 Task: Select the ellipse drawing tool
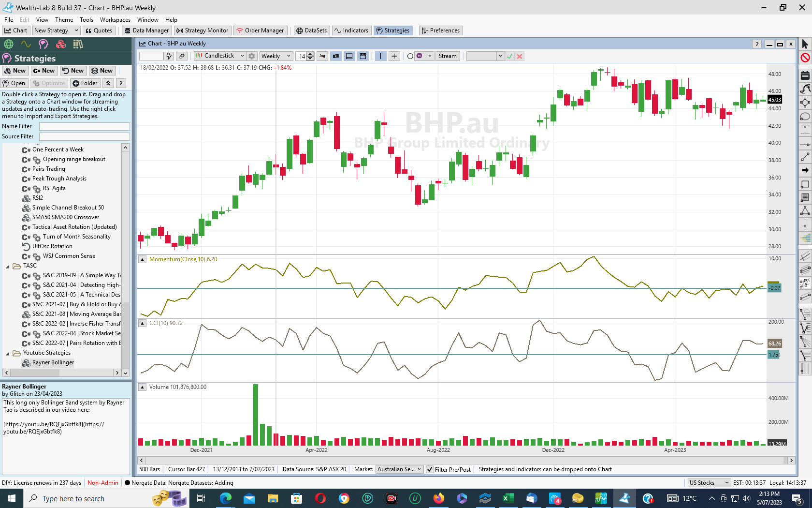(x=805, y=117)
